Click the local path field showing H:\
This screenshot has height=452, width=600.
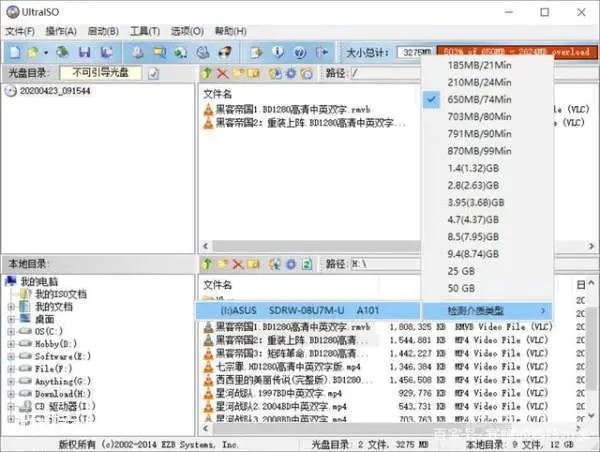[x=385, y=264]
